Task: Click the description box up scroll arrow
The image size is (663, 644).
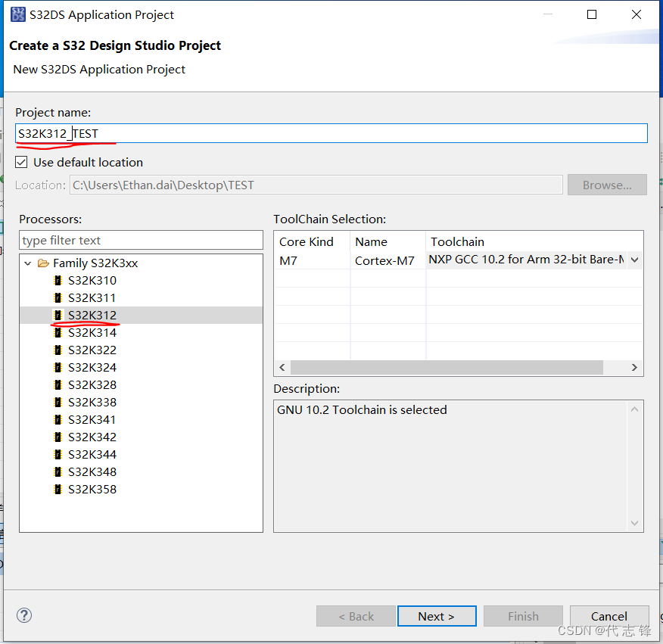Action: coord(634,409)
